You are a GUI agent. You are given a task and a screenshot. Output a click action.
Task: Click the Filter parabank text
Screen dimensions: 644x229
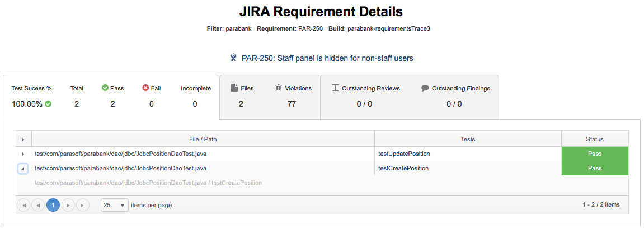coord(229,30)
